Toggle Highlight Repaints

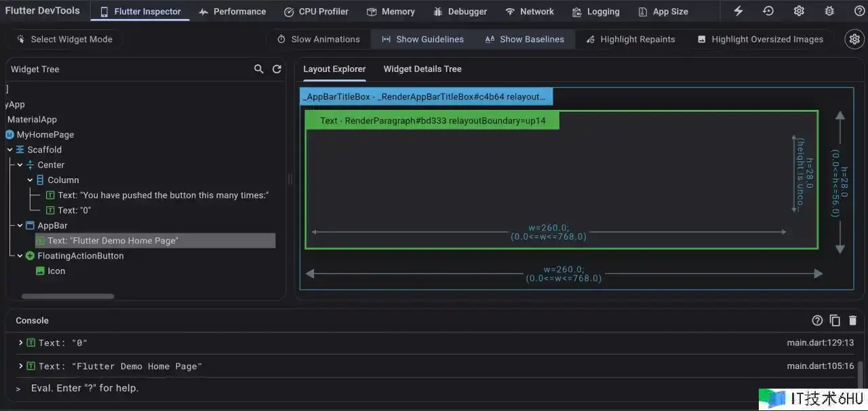point(631,39)
